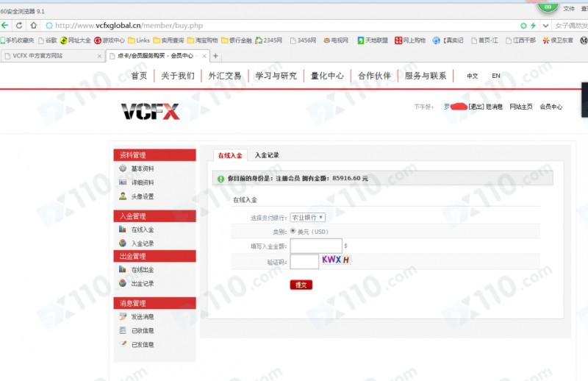Expand the 选择支付银行 dropdown
Screen dimensions: 588x381
tap(307, 217)
